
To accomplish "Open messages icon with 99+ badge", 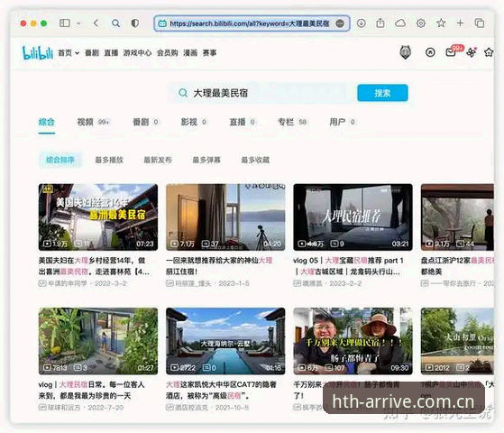I will (451, 52).
